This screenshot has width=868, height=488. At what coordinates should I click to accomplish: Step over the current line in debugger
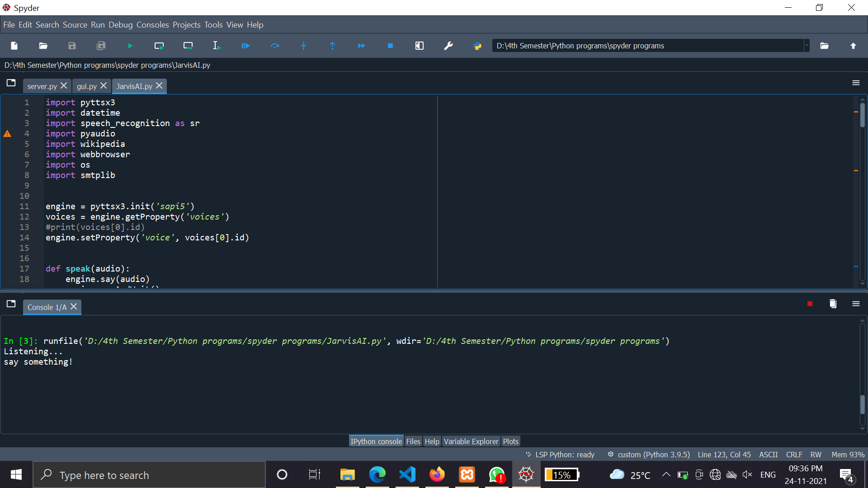coord(275,46)
